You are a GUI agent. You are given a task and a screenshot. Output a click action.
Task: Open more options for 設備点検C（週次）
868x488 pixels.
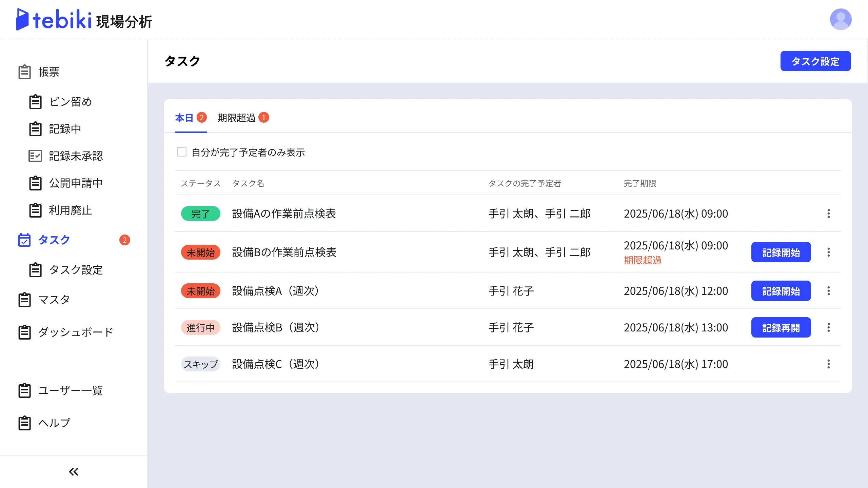coord(828,364)
